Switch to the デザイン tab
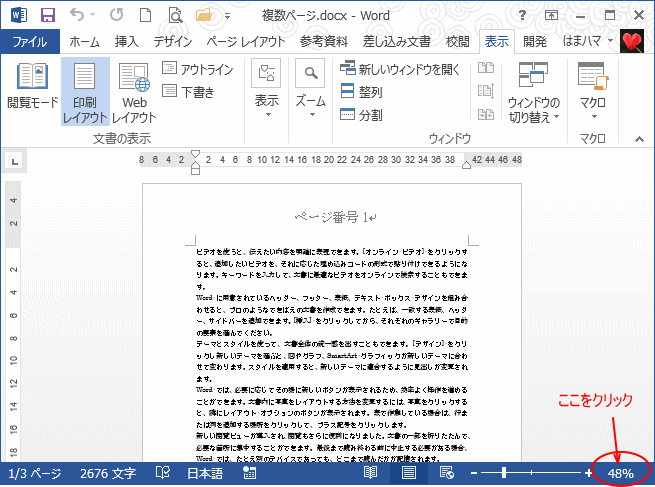This screenshot has height=487, width=655. tap(173, 41)
